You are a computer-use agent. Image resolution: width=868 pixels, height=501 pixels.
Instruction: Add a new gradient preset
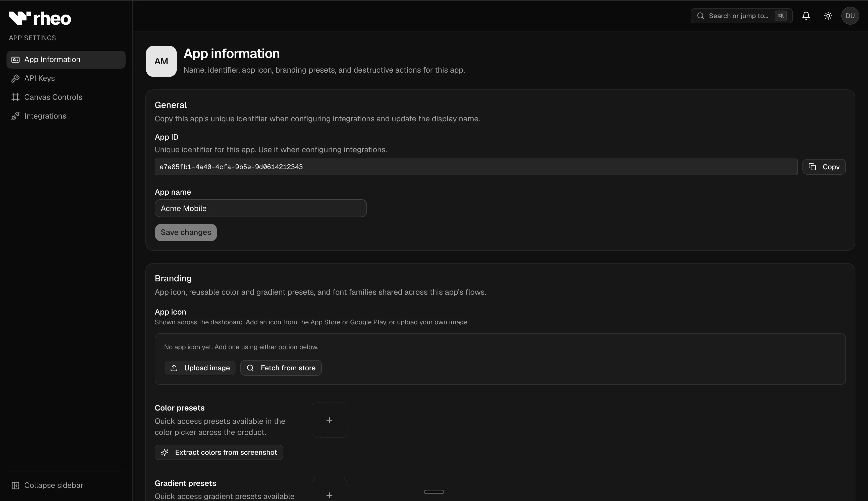[330, 490]
